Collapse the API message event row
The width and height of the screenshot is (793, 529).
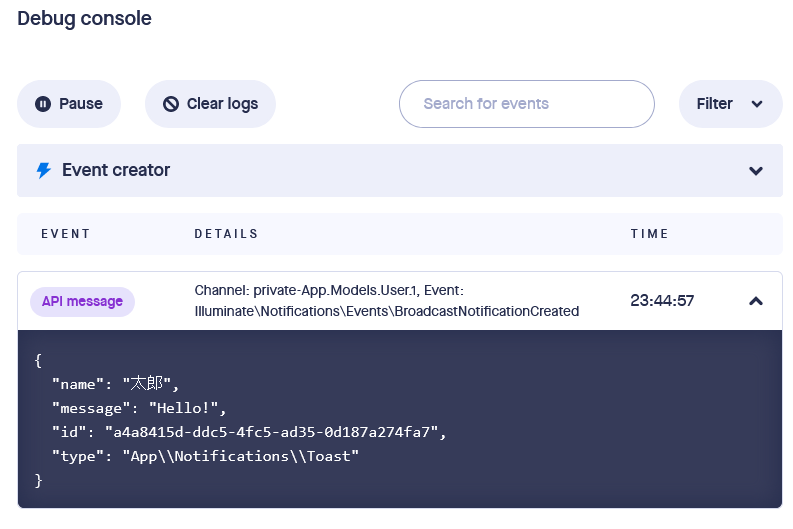pyautogui.click(x=756, y=301)
